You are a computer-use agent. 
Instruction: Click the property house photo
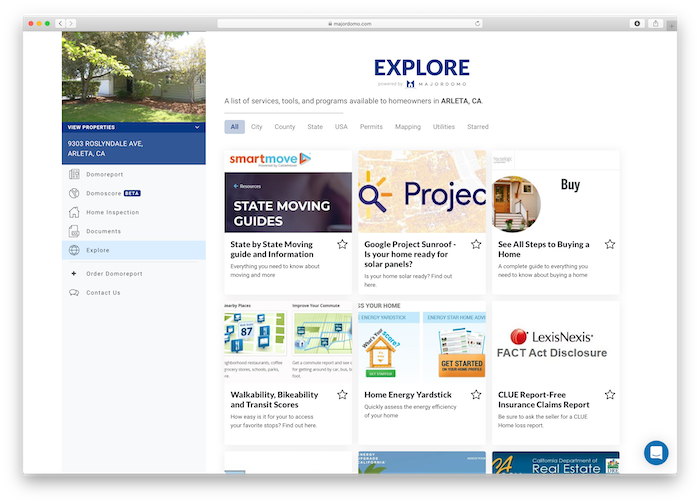click(x=134, y=77)
